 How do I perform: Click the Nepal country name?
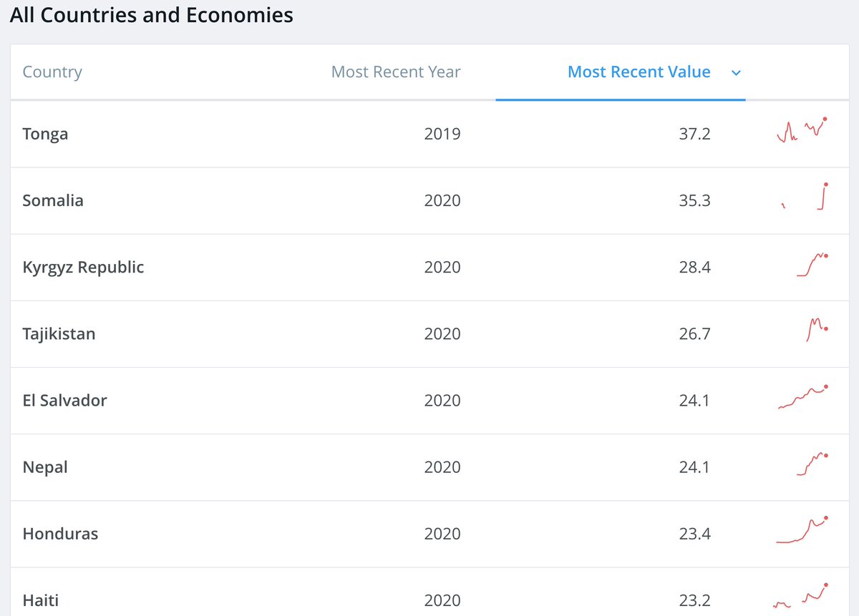tap(45, 467)
